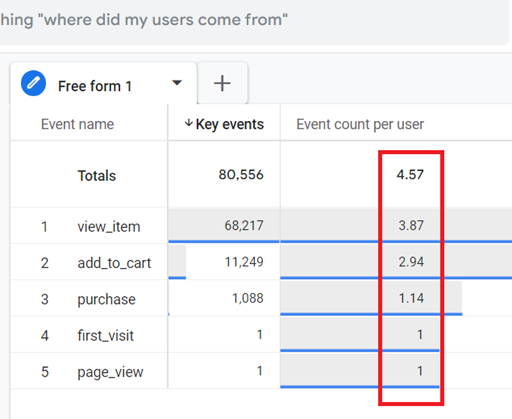Click purchase event count per user 1.14
Image resolution: width=512 pixels, height=419 pixels.
click(x=411, y=298)
